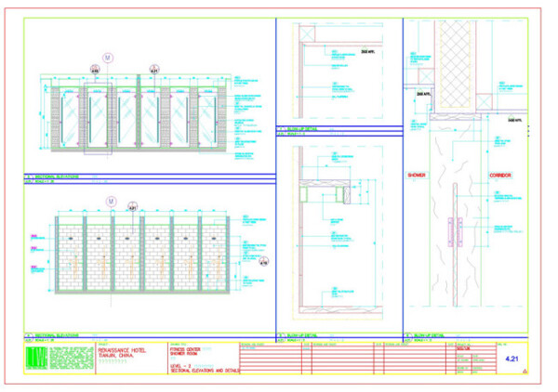This screenshot has height=392, width=558.
Task: Select the 4.21 callout bubble on lower elevation
Action: (133, 206)
